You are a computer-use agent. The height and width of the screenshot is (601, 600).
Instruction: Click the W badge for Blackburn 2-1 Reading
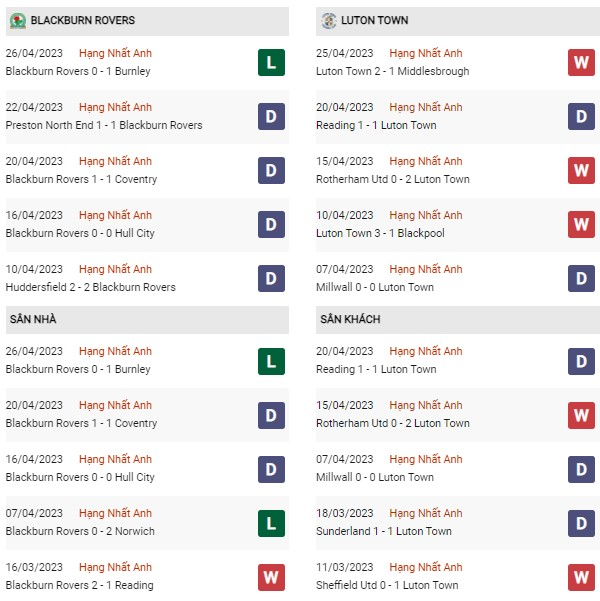(270, 577)
